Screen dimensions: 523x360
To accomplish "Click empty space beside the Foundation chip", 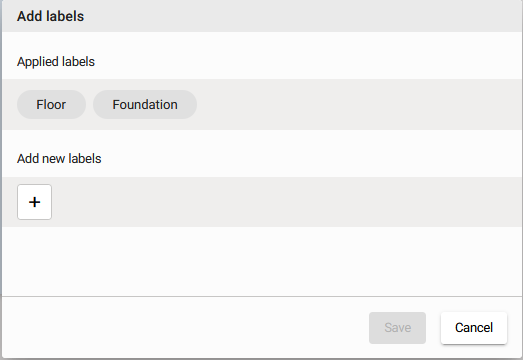I will 357,104.
